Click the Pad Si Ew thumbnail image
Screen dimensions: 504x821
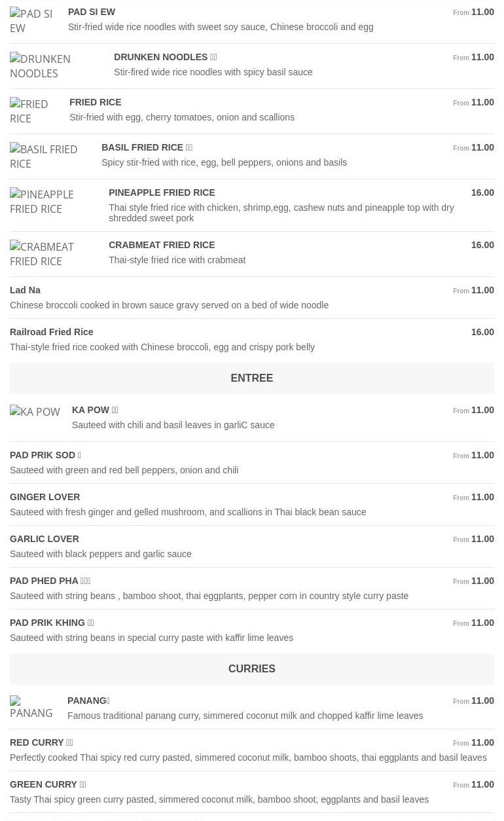[x=31, y=21]
